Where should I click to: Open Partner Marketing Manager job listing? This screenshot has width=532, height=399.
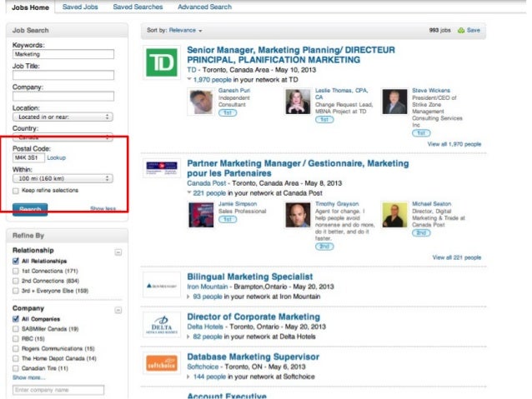coord(298,168)
